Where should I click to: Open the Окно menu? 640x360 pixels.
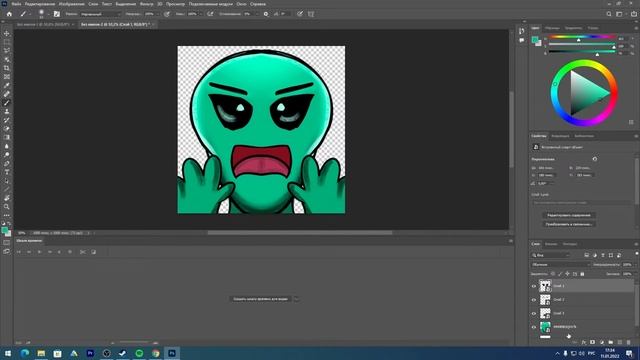pos(241,4)
